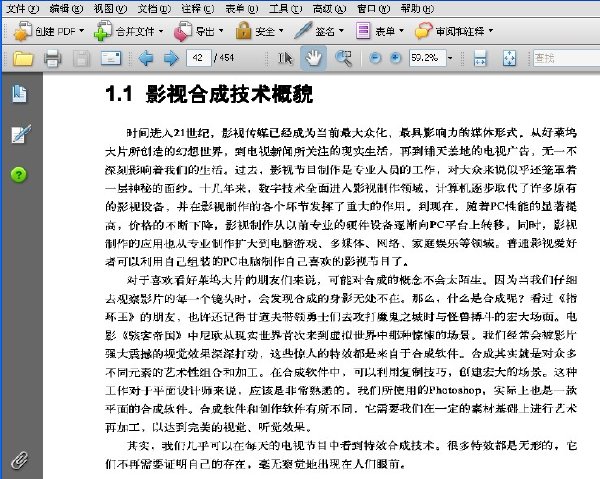Open the Attachments paperclip panel
This screenshot has width=600, height=479.
(20, 460)
